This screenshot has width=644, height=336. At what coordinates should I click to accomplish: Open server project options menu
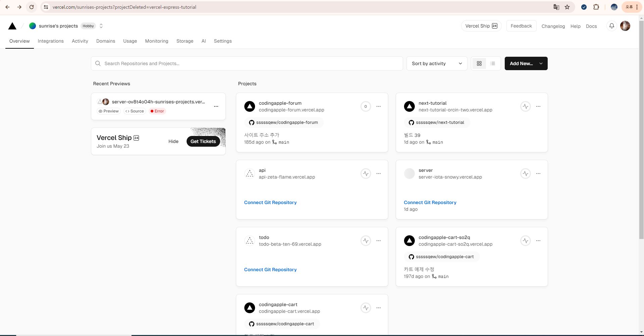(538, 174)
